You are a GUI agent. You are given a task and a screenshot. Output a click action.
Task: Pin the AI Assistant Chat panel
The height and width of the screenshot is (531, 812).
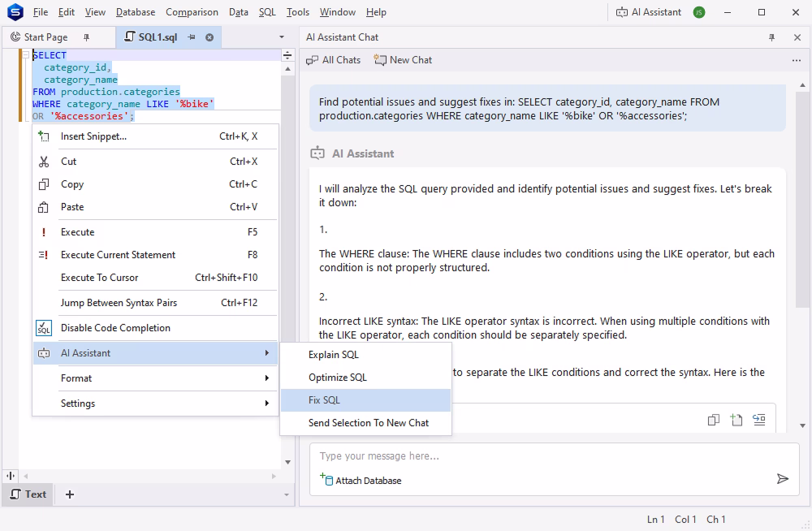pos(771,37)
